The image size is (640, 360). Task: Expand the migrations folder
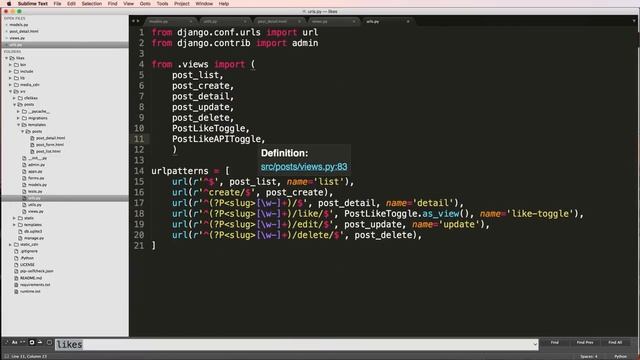pos(18,118)
